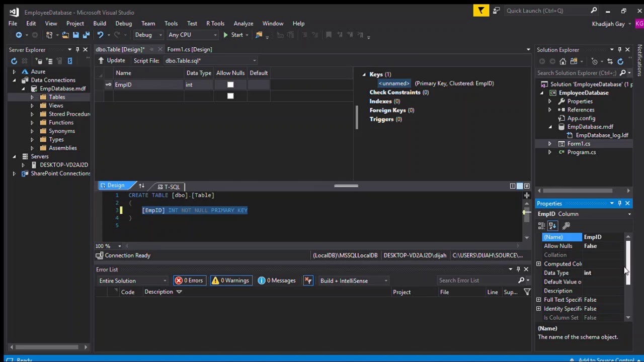Click the swap panes arrows icon
The image size is (644, 362).
(x=141, y=186)
